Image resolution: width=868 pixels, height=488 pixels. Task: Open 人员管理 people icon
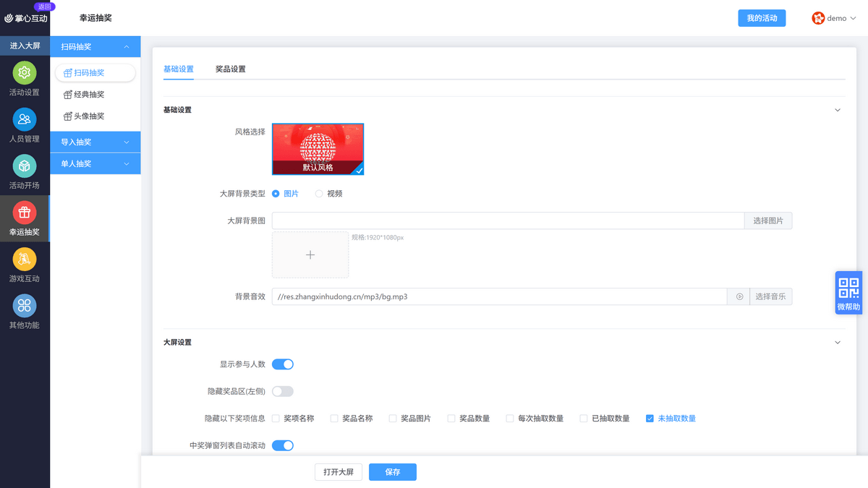(x=25, y=119)
